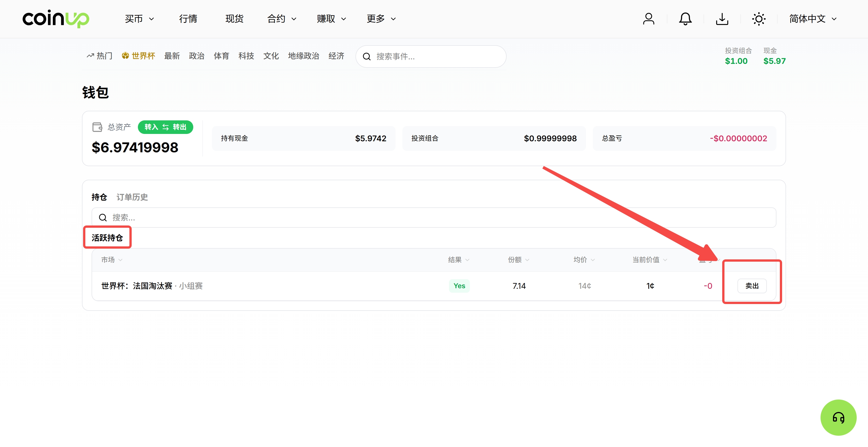Click the soccer ball icon for 世界杯
The image size is (868, 447).
(x=125, y=56)
